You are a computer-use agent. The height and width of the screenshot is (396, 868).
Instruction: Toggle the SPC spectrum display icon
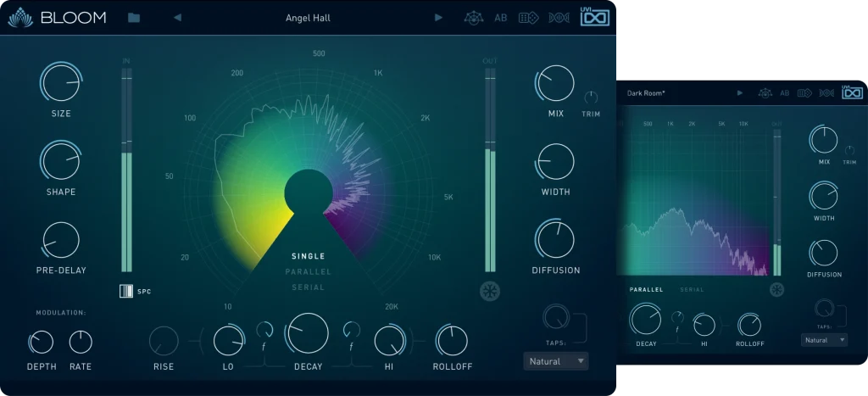coord(126,292)
